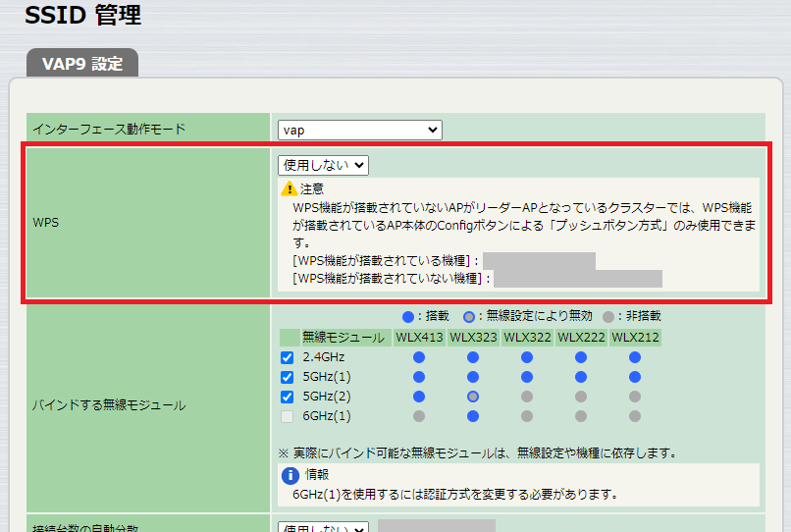
Task: Click the WLX323 column header
Action: point(473,338)
